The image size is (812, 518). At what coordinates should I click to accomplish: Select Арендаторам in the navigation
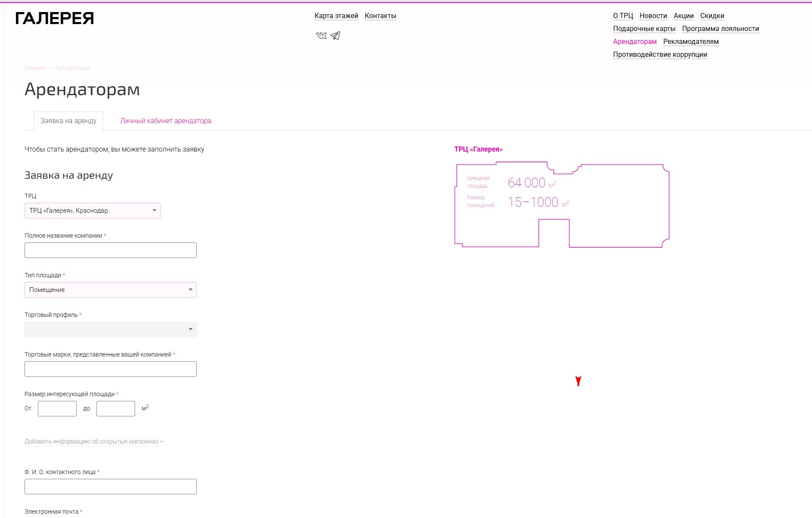point(635,42)
